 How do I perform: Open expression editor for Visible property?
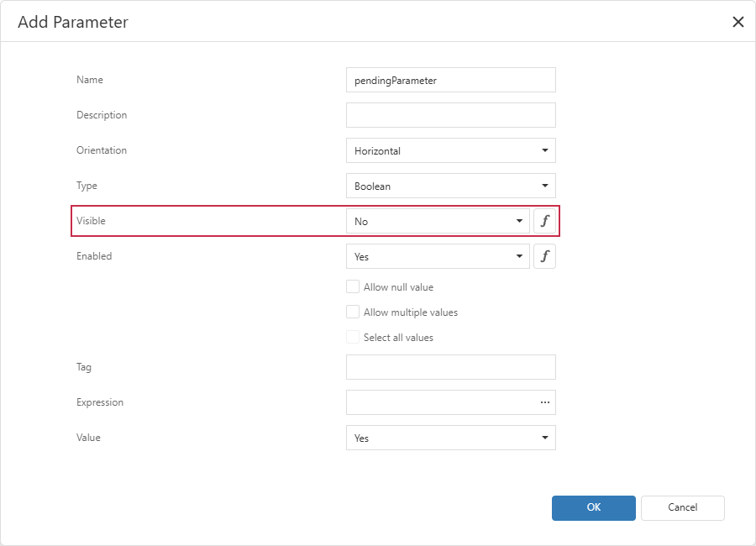coord(544,221)
